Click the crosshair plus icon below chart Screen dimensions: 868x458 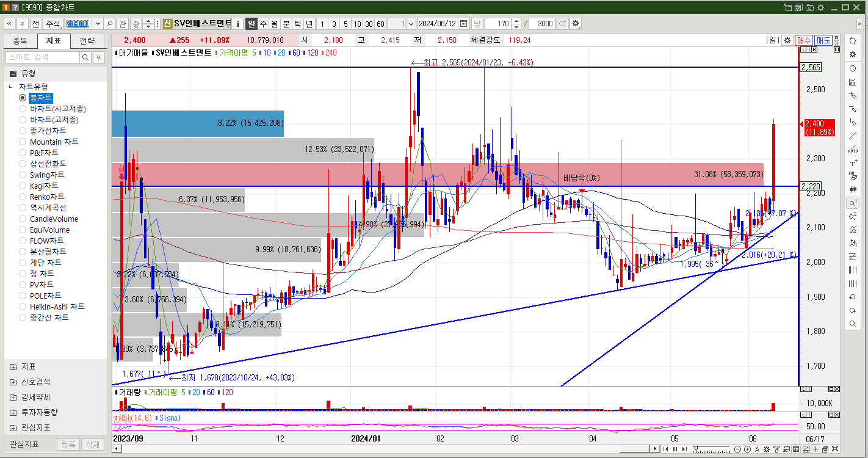pos(816,449)
